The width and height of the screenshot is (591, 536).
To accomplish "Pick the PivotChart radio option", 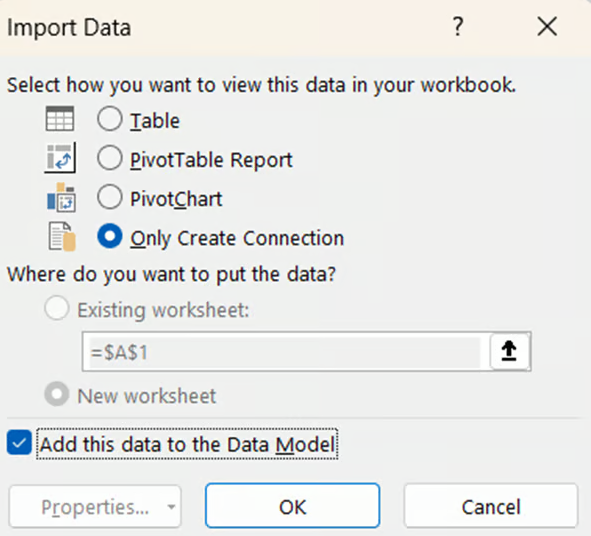I will (109, 197).
